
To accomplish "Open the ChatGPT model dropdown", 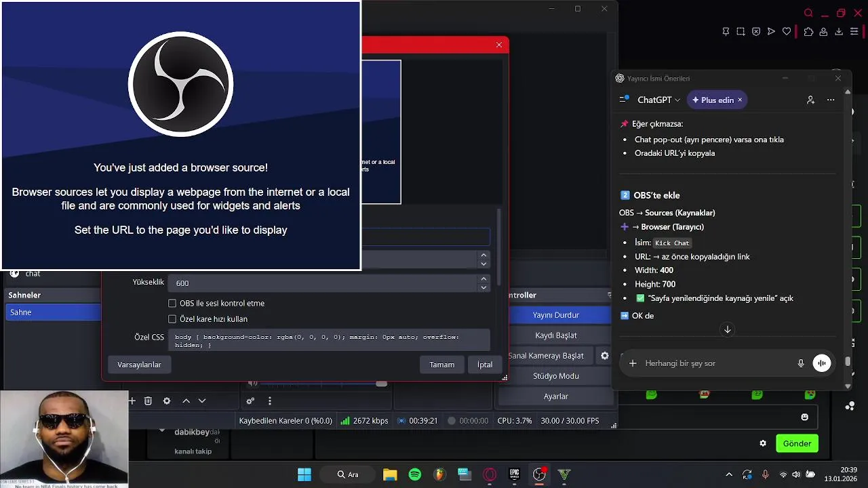I will [x=658, y=100].
